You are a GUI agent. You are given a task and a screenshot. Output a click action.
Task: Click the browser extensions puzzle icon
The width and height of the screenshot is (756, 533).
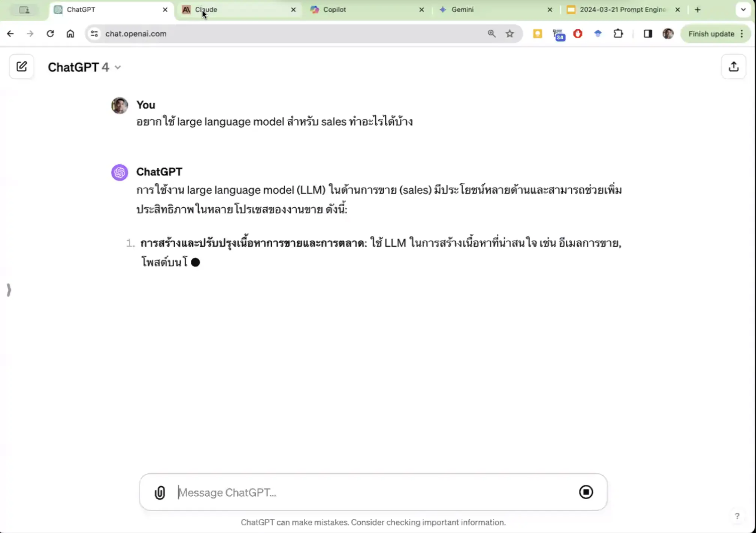pyautogui.click(x=618, y=33)
